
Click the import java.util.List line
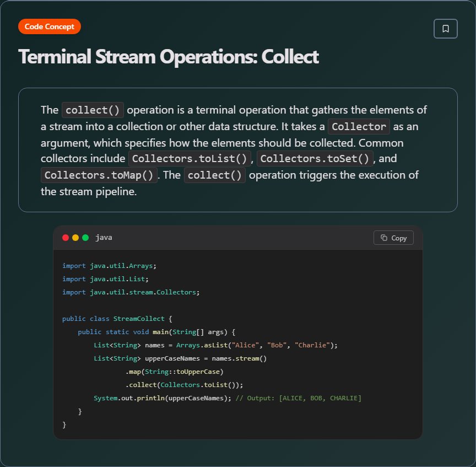point(105,279)
